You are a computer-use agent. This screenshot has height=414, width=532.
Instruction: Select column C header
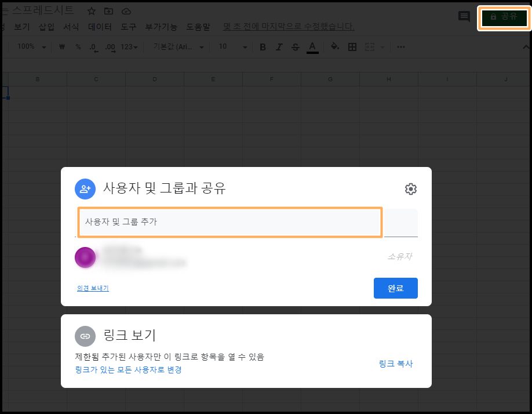[96, 79]
